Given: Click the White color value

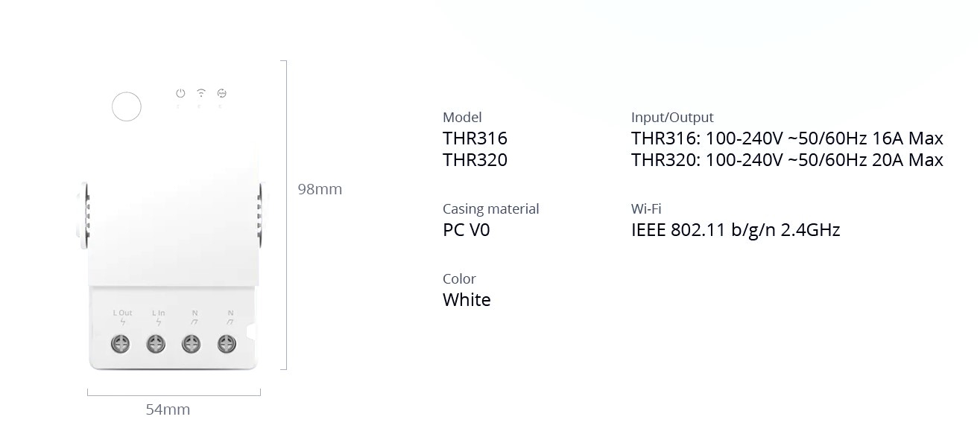Looking at the screenshot, I should (x=467, y=300).
